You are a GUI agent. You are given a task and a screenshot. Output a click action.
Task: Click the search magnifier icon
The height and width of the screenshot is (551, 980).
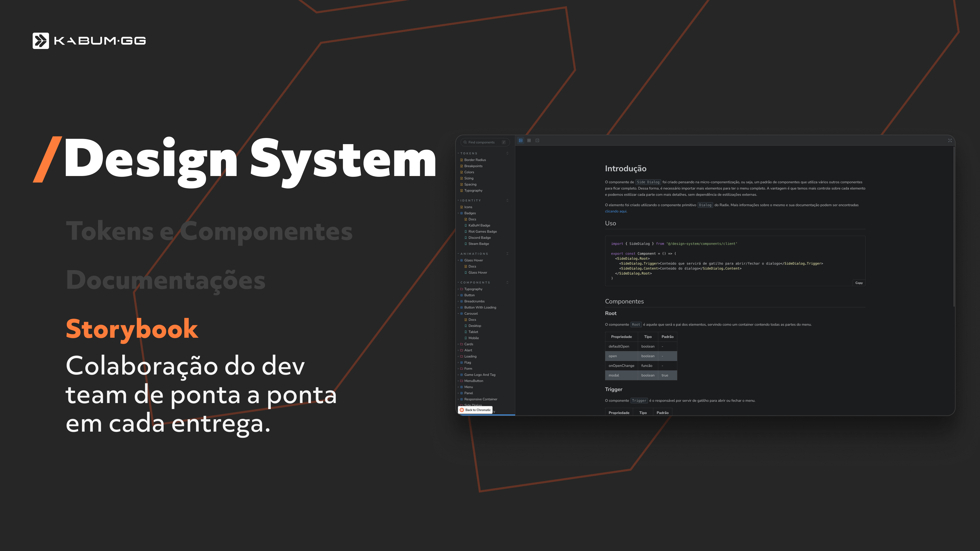click(465, 142)
